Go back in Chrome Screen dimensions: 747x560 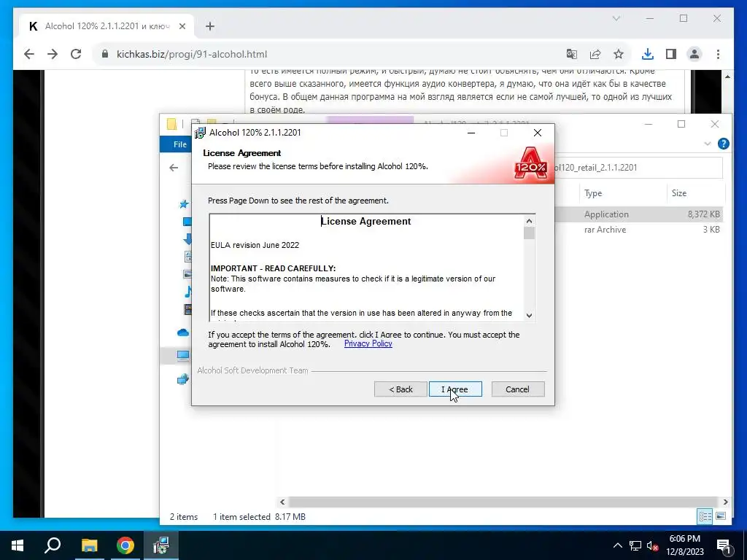[x=29, y=54]
